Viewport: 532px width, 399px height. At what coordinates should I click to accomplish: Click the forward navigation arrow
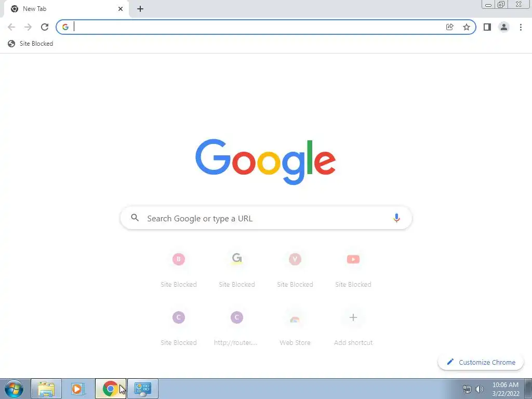(28, 27)
